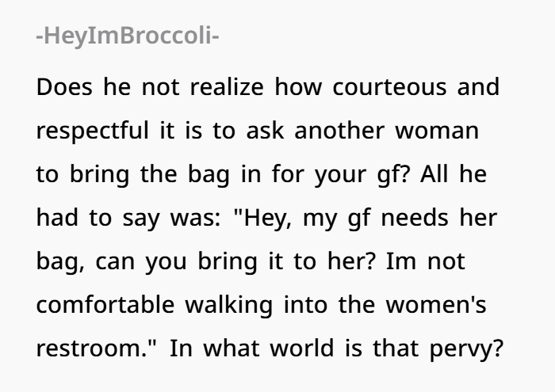This screenshot has height=392, width=555.
Task: Click the username -HeyImBroccoli-
Action: [x=127, y=36]
